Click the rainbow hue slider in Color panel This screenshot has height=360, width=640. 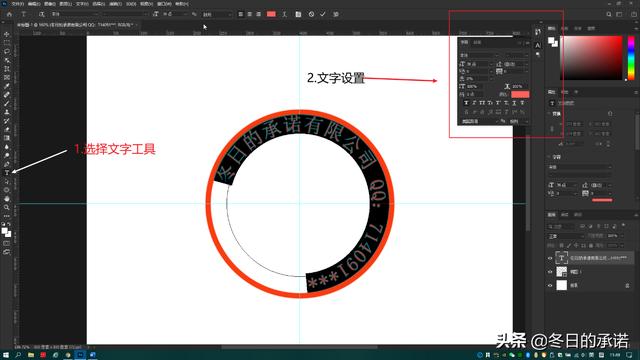[x=631, y=58]
